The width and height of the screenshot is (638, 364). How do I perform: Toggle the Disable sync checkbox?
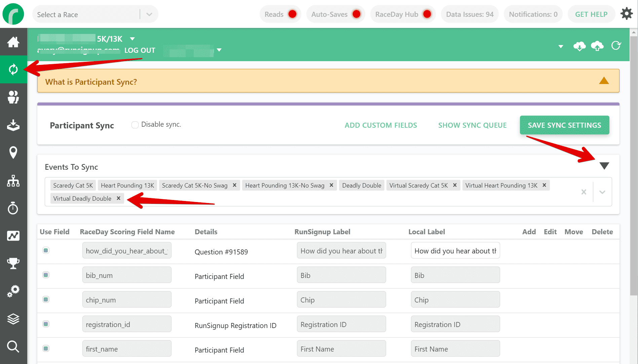coord(135,125)
